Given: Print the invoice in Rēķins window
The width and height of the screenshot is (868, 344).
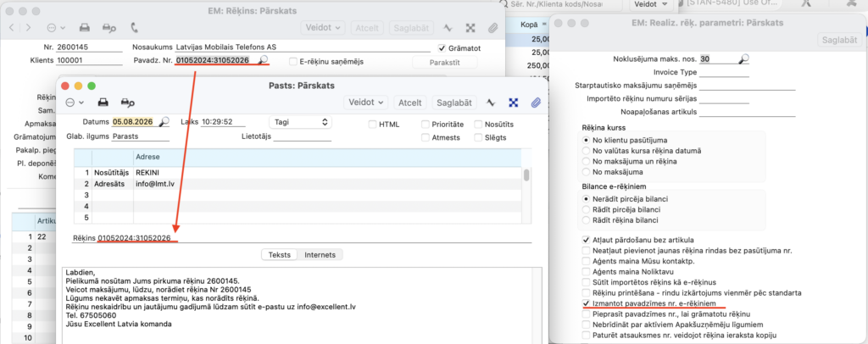Looking at the screenshot, I should tap(84, 27).
